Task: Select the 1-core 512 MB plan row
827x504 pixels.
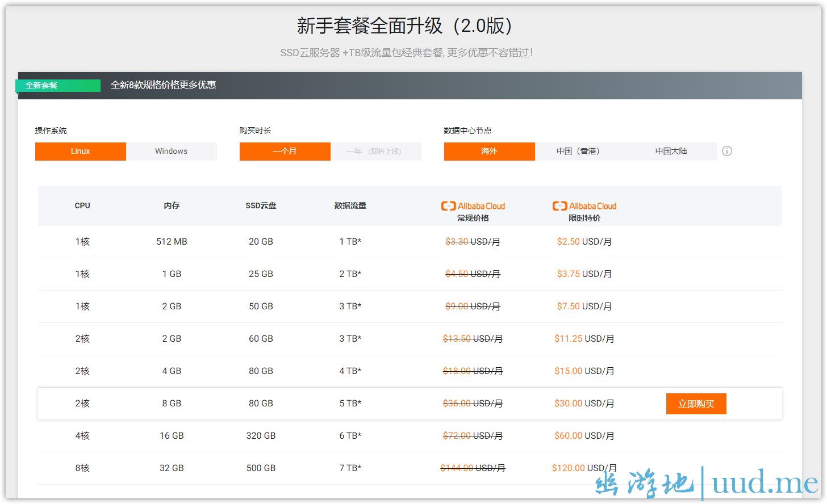Action: tap(172, 242)
